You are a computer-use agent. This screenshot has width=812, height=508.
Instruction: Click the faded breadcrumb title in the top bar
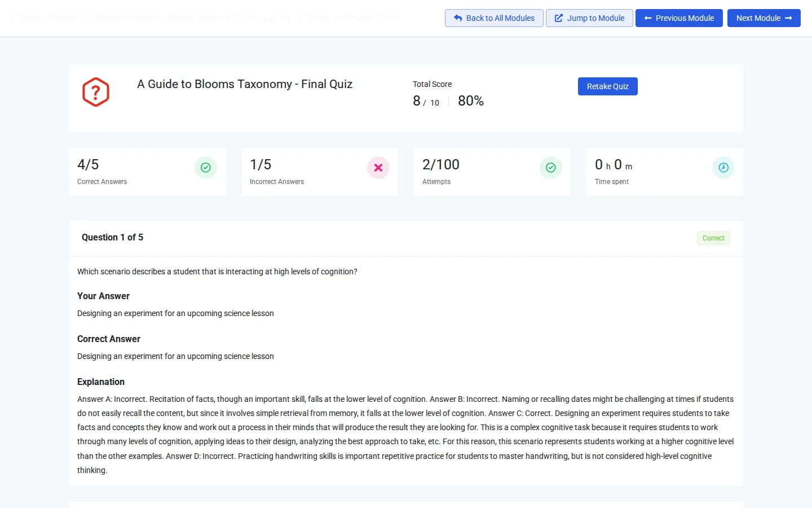(205, 18)
